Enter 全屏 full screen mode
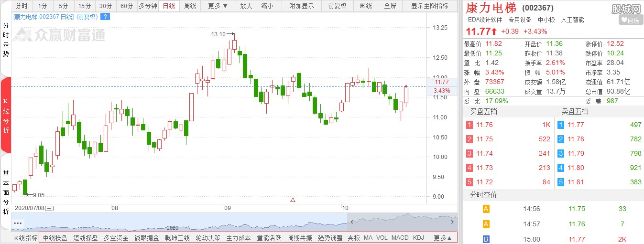644x244 pixels. coord(390,6)
